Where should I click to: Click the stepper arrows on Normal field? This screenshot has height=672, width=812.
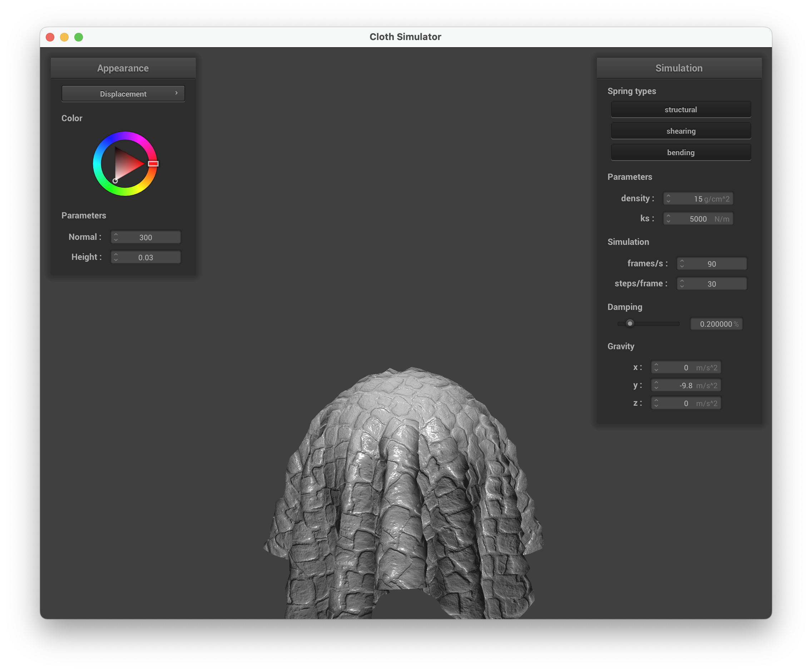115,237
